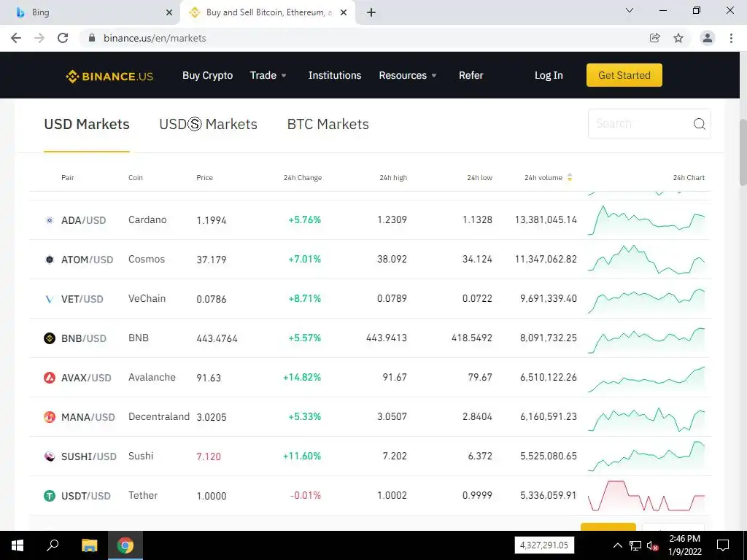Screen dimensions: 747x560
Task: Expand the Trade dropdown menu
Action: (x=268, y=75)
